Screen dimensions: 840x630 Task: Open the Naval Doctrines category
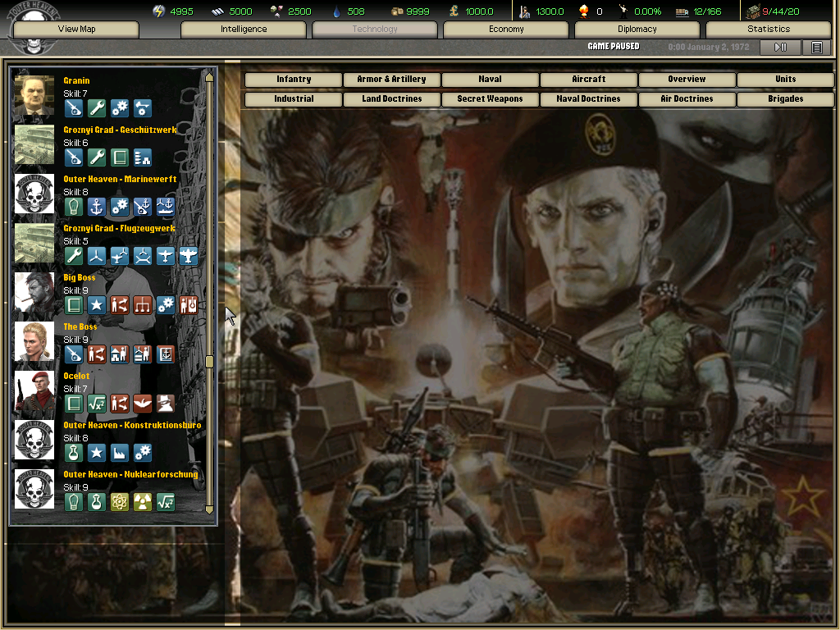click(588, 99)
